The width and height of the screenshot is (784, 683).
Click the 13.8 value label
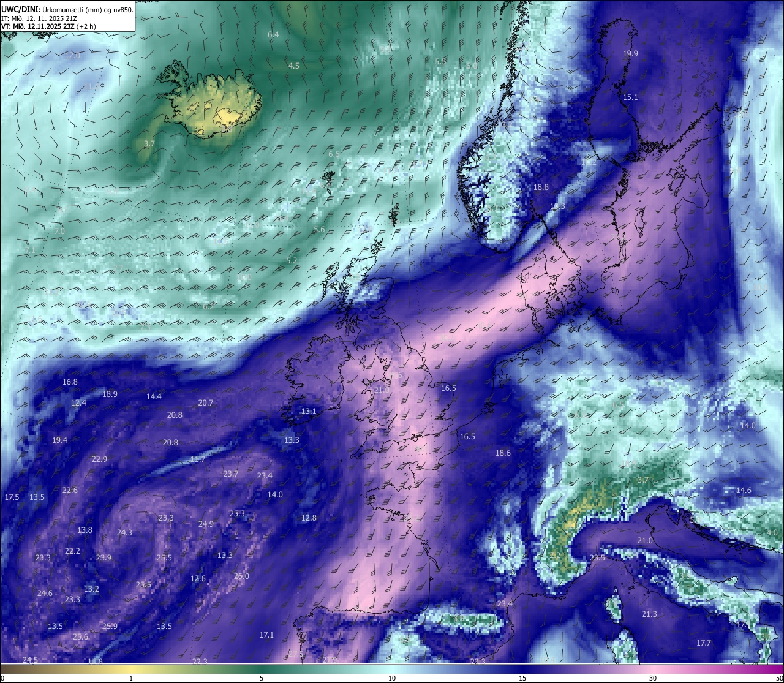85,530
